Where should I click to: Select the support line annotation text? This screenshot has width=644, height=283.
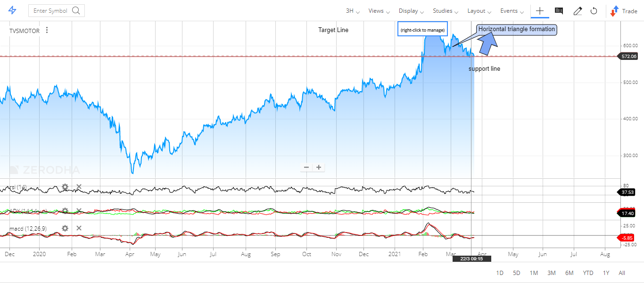pos(484,69)
